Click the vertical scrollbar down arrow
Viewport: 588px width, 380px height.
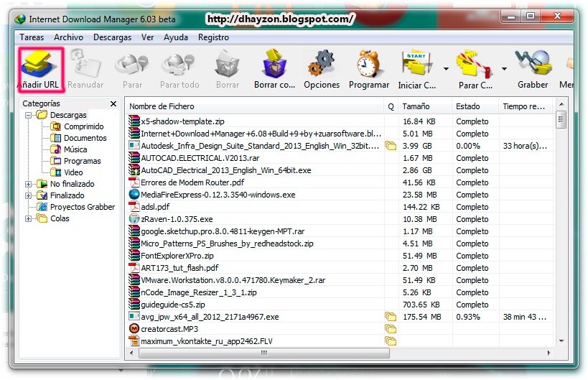[x=561, y=341]
